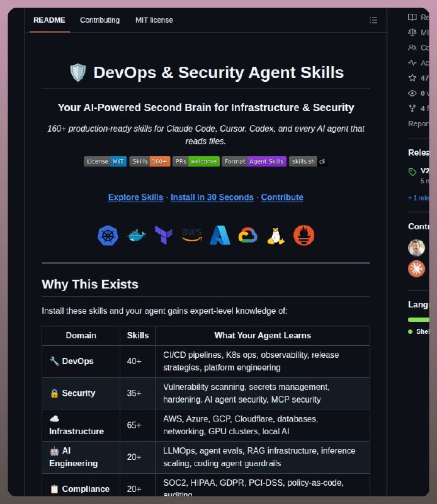
Task: Click the green Shell language bar
Action: coord(418,319)
